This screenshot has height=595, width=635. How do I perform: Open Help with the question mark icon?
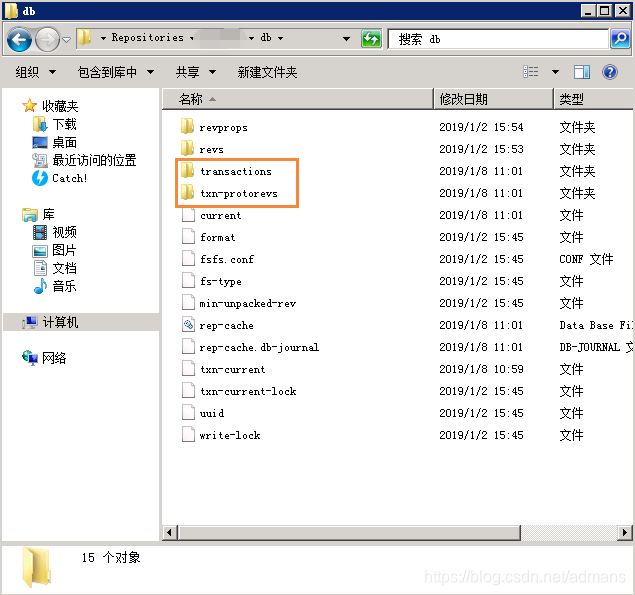[x=609, y=72]
